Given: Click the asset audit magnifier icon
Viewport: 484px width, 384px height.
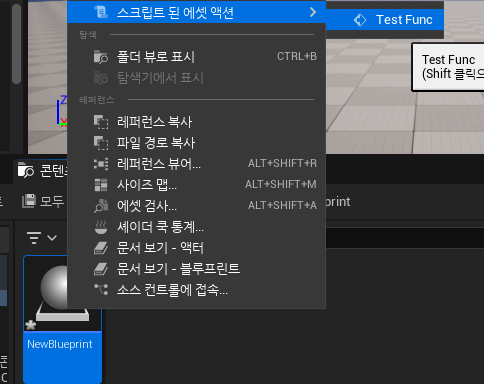Looking at the screenshot, I should pyautogui.click(x=101, y=206).
